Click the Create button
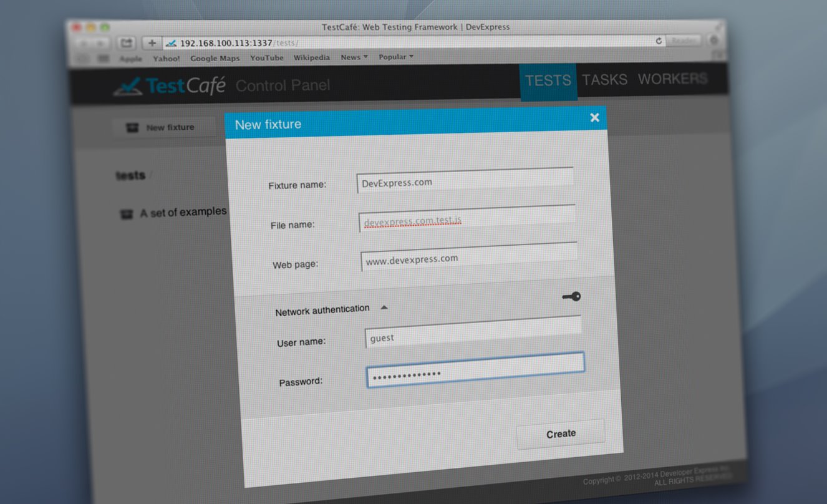Screen dimensions: 827x504 pyautogui.click(x=561, y=434)
